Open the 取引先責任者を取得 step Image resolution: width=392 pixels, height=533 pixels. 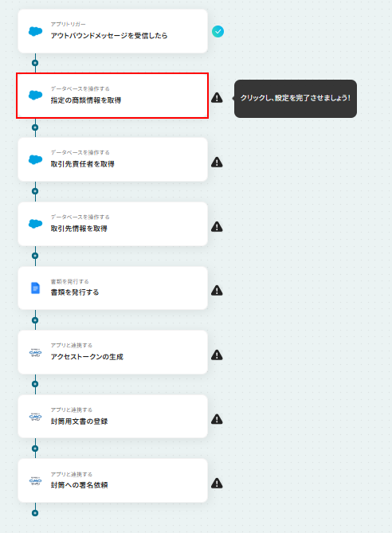pos(113,159)
